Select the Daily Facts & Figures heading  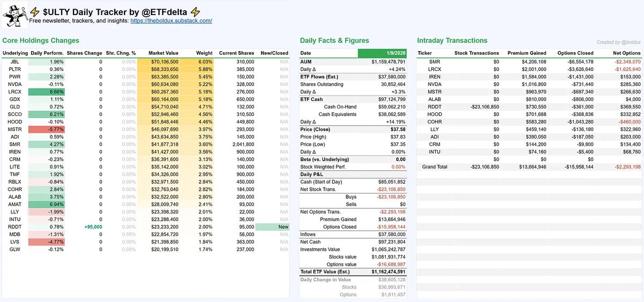[x=334, y=40]
